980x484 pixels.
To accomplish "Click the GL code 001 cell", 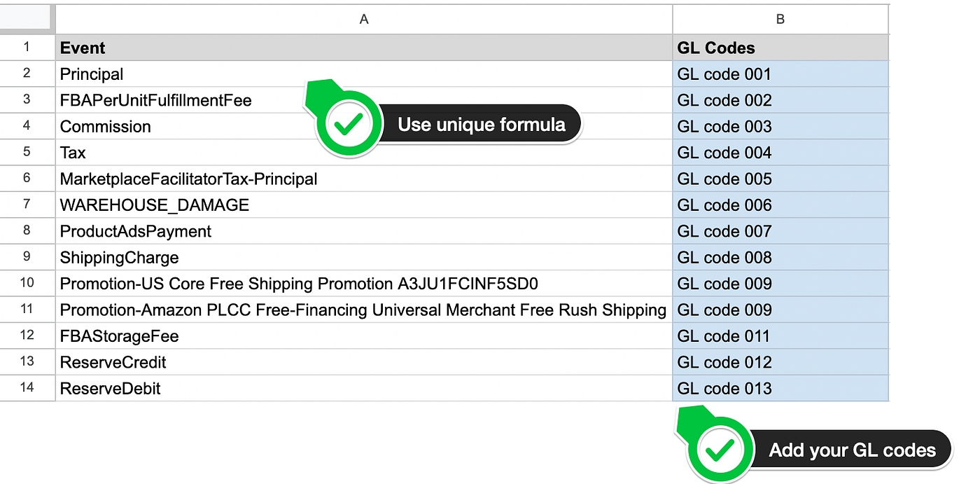I will (x=780, y=74).
